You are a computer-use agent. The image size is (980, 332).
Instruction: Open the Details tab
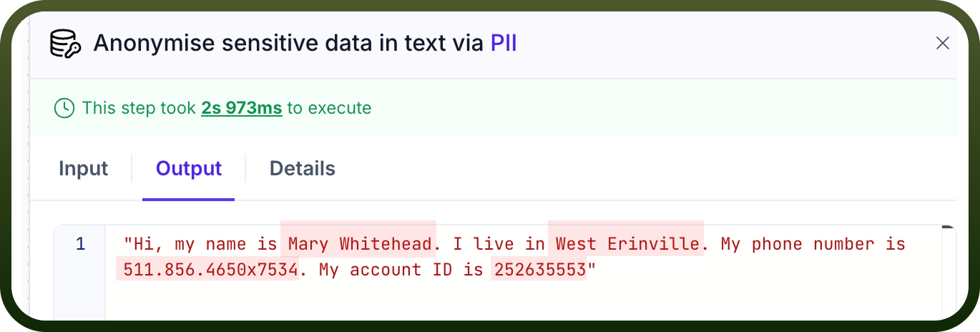click(x=303, y=169)
